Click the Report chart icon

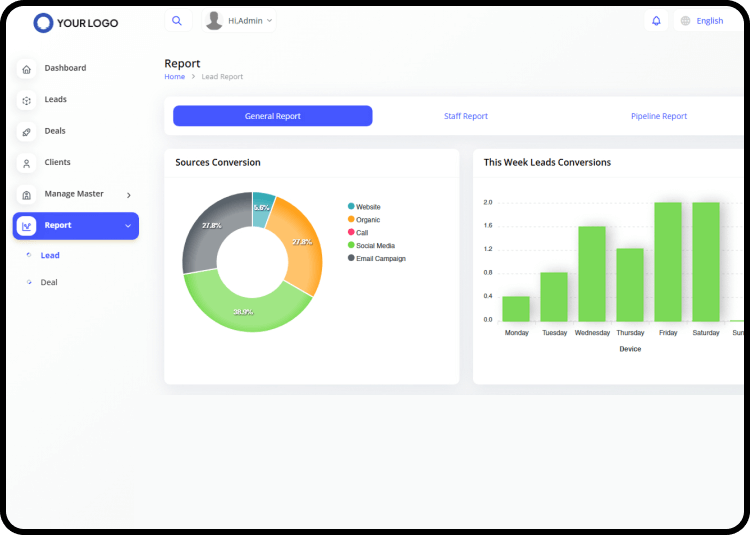(27, 226)
